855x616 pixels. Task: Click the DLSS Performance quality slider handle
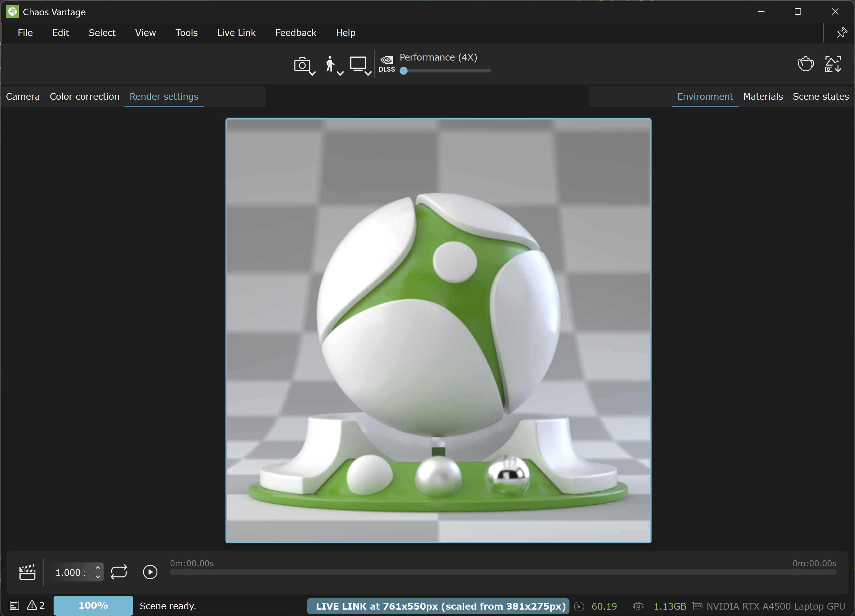click(403, 71)
